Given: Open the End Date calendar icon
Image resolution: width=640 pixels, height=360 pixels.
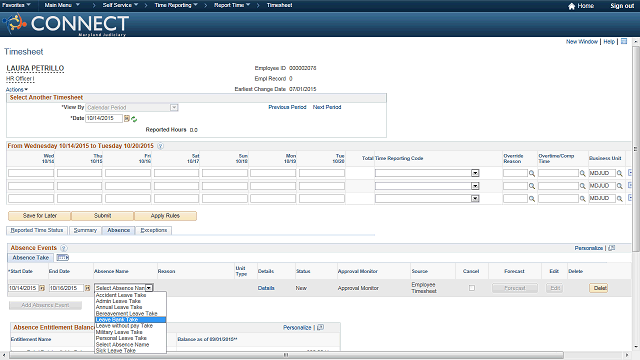Looking at the screenshot, I should (x=87, y=288).
